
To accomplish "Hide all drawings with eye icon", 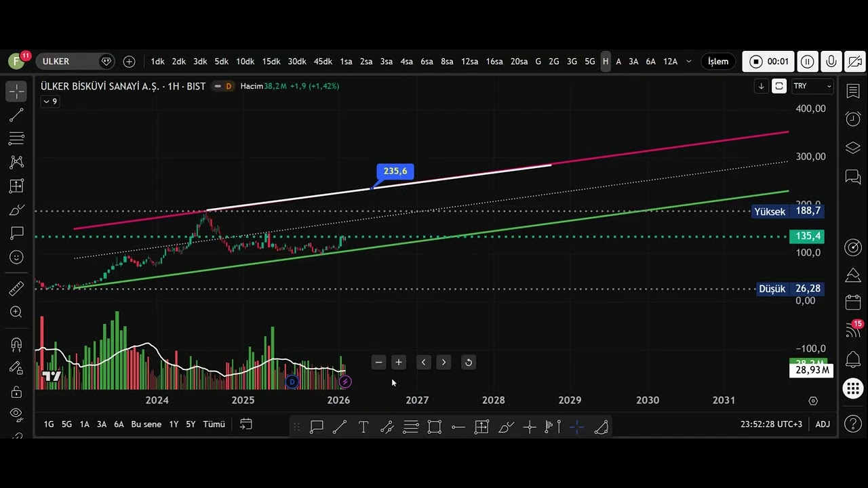I will 16,414.
